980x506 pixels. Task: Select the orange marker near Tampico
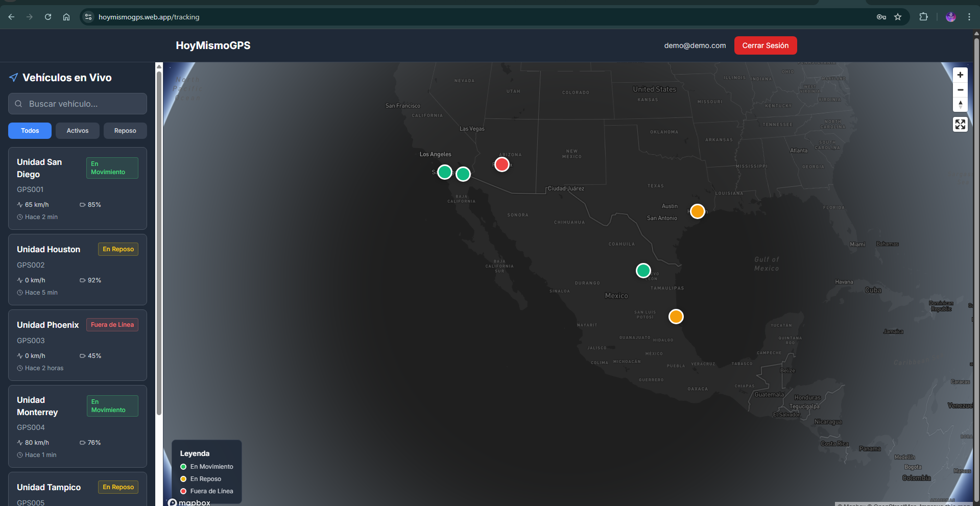[676, 317]
